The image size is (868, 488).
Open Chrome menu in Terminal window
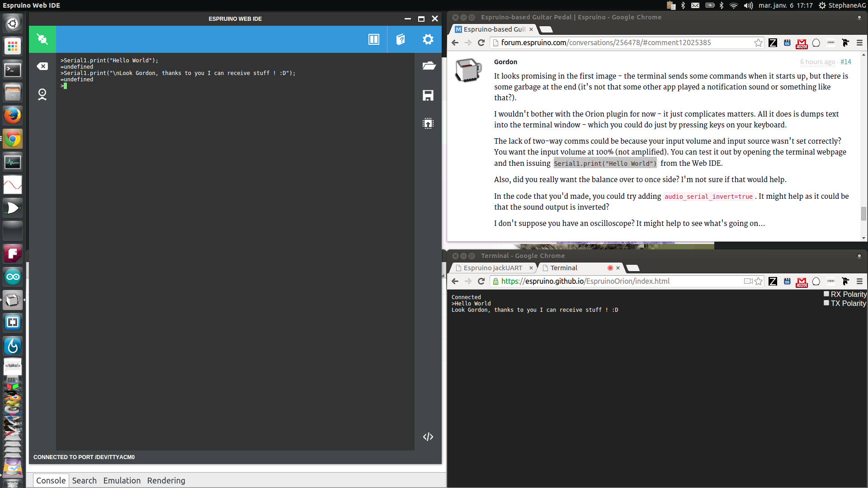pyautogui.click(x=859, y=281)
